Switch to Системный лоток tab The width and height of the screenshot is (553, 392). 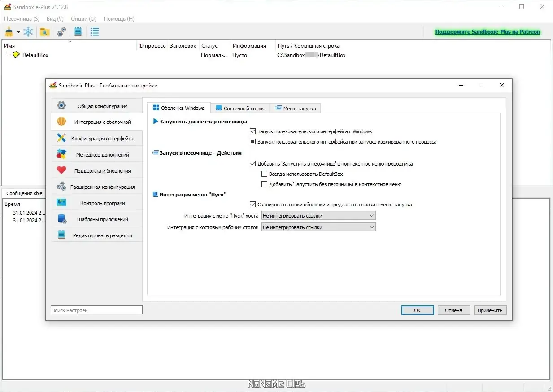tap(240, 108)
